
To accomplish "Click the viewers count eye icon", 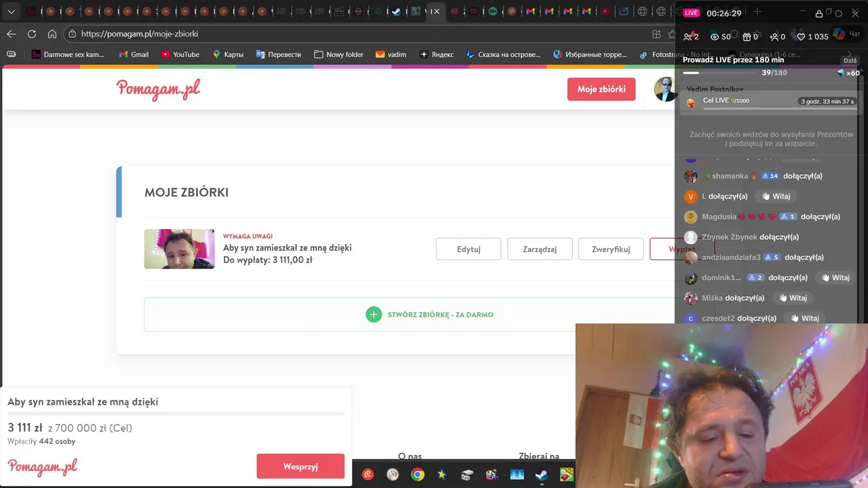I will [x=714, y=37].
